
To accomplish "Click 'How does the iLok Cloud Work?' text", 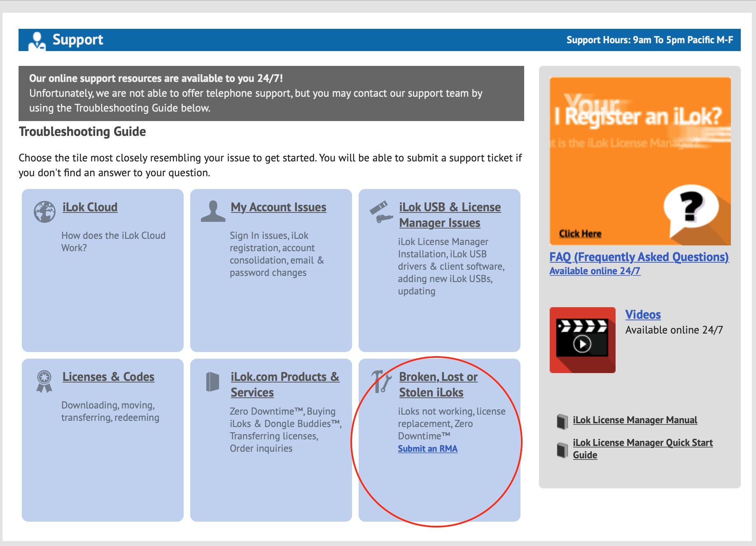I will 113,242.
